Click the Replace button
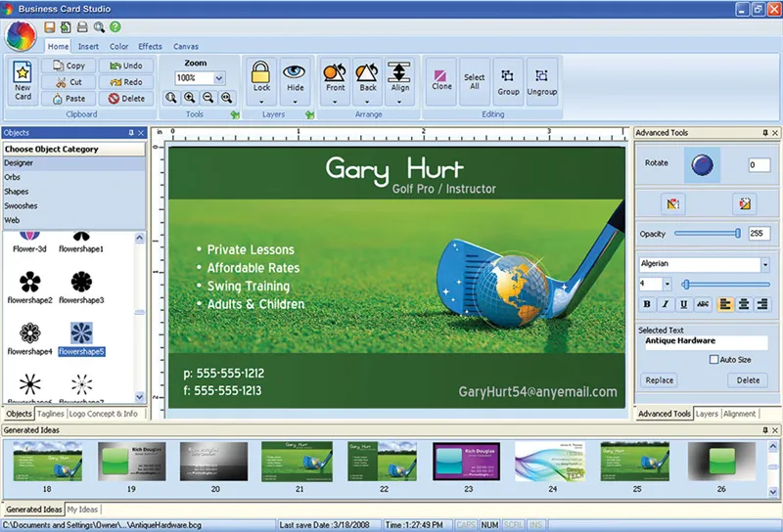The image size is (783, 532). [x=659, y=380]
